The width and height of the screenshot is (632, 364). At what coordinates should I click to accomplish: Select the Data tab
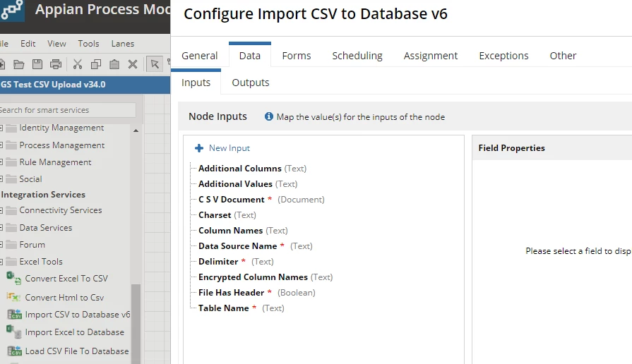(x=250, y=56)
